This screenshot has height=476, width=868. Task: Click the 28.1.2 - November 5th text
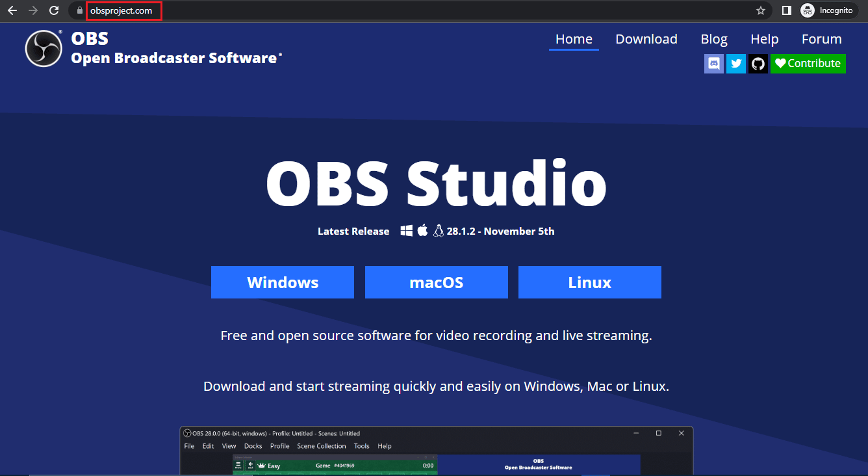[x=501, y=231]
